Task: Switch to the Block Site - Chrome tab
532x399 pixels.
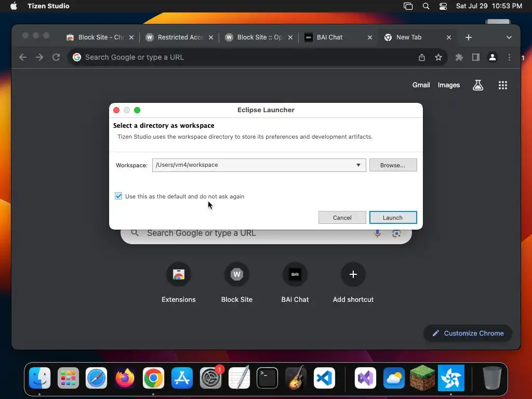Action: [x=100, y=37]
